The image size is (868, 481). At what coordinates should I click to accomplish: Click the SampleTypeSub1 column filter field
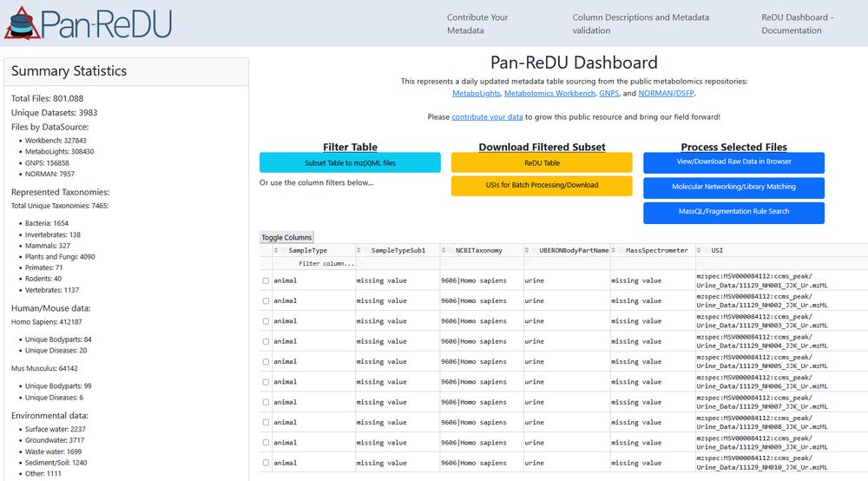tap(397, 263)
